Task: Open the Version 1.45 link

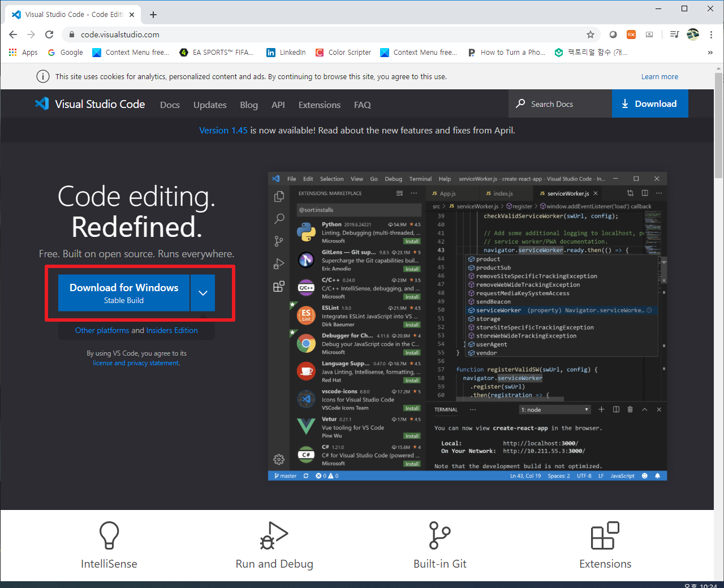Action: 223,130
